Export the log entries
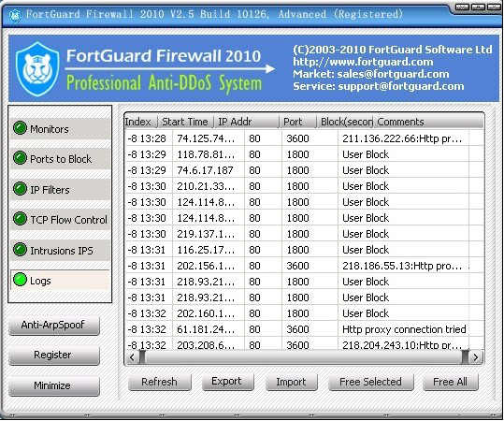The height and width of the screenshot is (421, 504). click(x=227, y=382)
